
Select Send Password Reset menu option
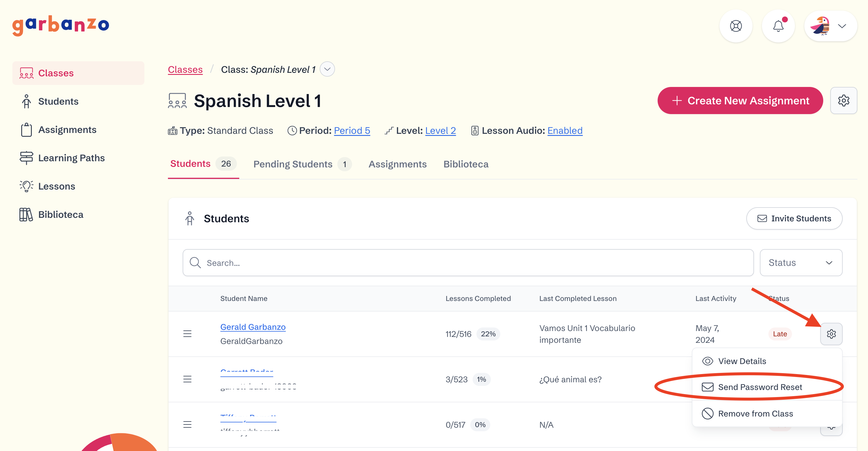760,387
